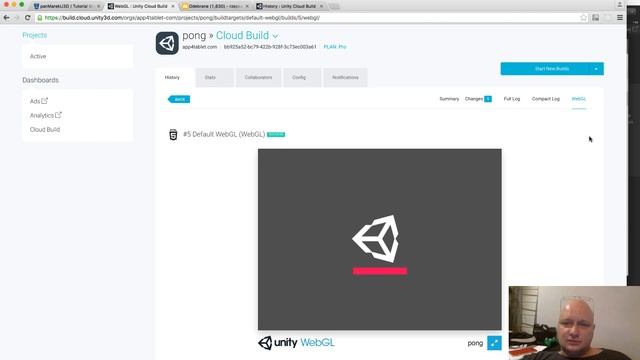Open the Chrome hamburger menu
This screenshot has height=360, width=640.
click(x=620, y=18)
